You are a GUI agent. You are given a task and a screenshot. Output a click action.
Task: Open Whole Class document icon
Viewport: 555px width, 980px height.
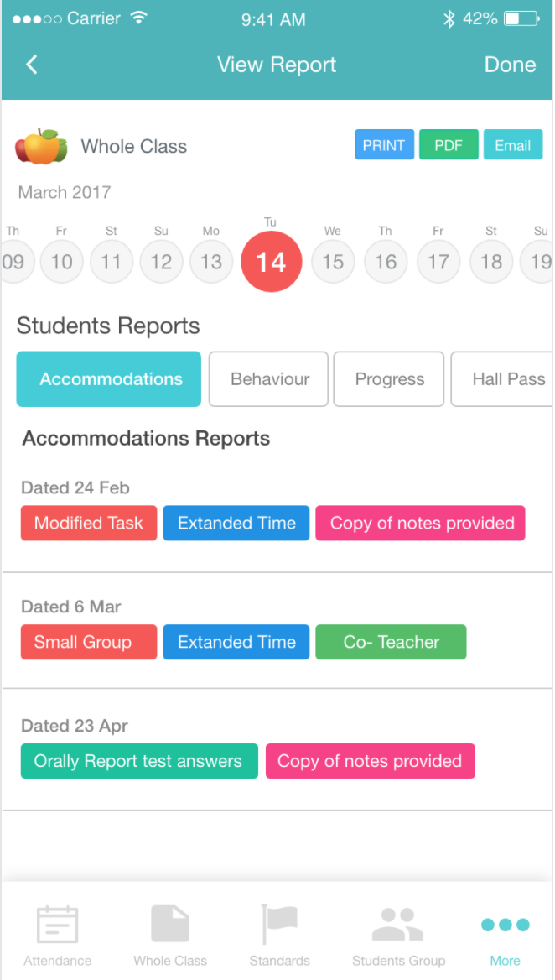[x=170, y=925]
